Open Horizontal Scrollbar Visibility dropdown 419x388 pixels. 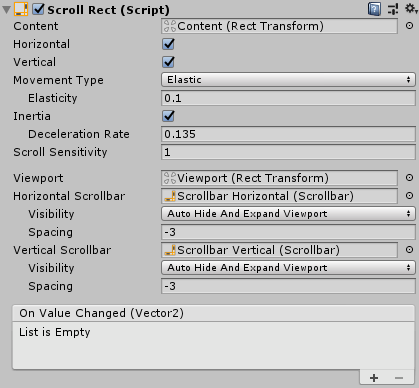coord(288,214)
